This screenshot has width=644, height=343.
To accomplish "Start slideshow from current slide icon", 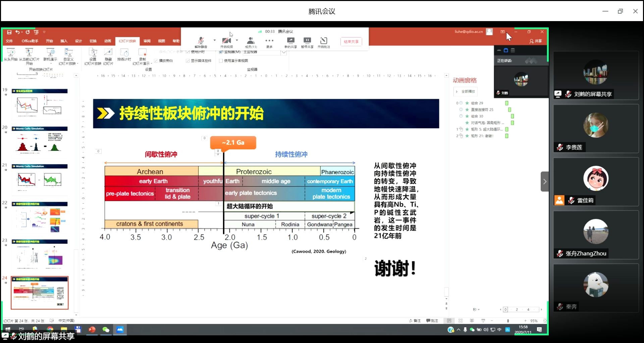I will 29,56.
